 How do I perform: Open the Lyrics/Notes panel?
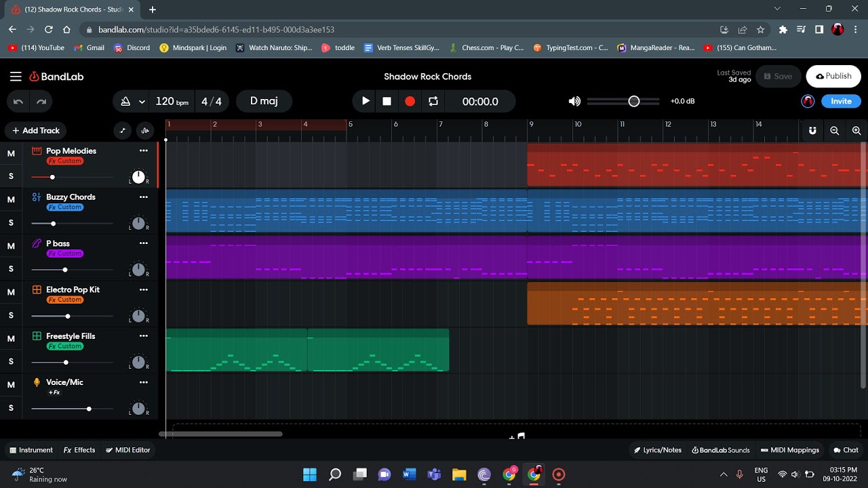tap(658, 450)
